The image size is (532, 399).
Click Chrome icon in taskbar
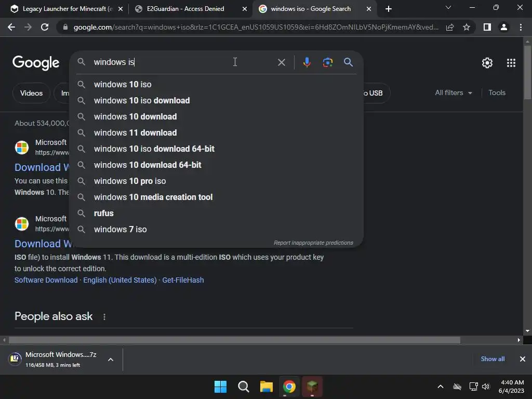point(289,387)
